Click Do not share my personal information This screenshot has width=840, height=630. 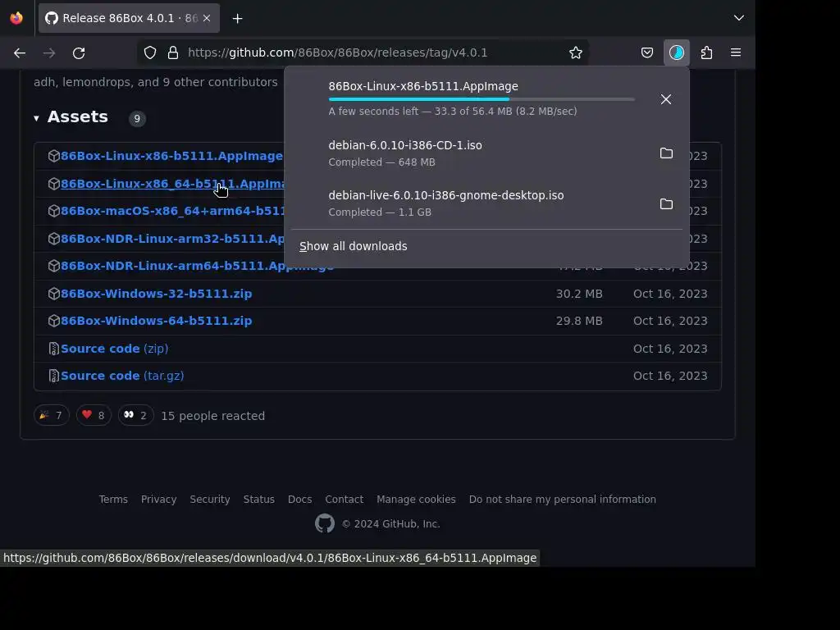(x=563, y=500)
